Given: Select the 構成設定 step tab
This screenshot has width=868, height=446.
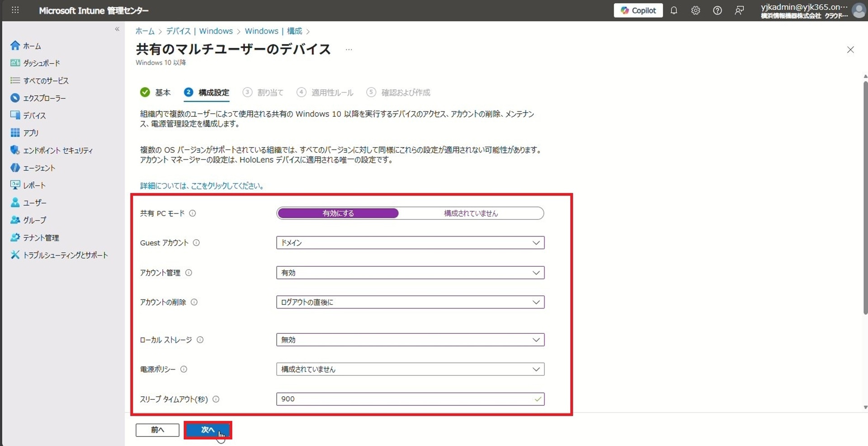Looking at the screenshot, I should [x=207, y=93].
